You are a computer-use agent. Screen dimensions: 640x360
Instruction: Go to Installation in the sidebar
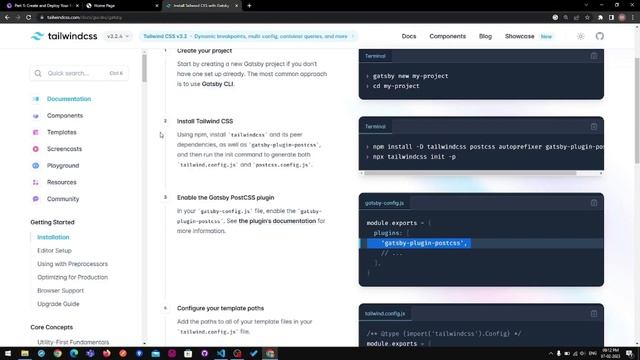53,237
